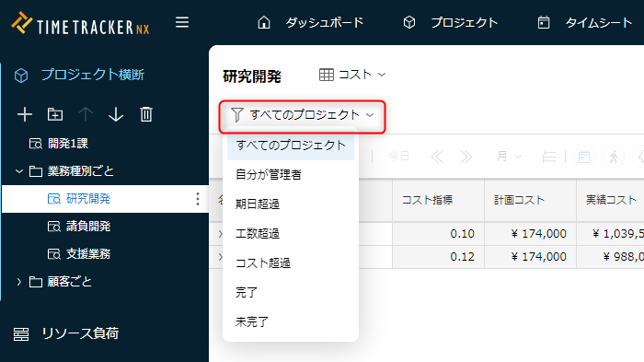Open the 月 scale dropdown
644x362 pixels.
[509, 157]
